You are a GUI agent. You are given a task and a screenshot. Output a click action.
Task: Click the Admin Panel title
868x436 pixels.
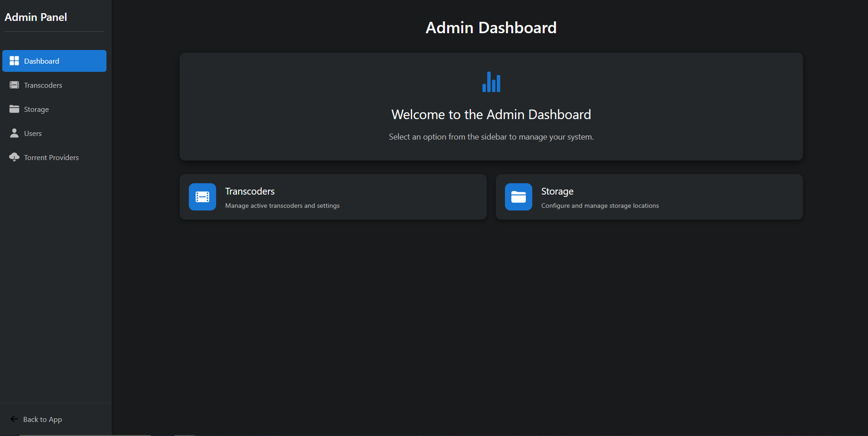[x=36, y=17]
